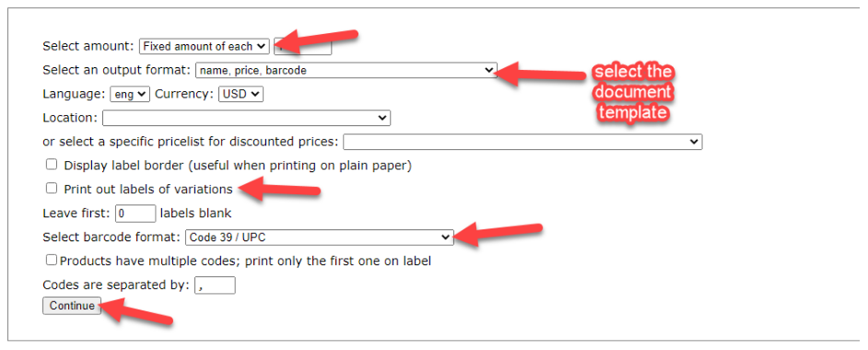
Task: Click the amount number field beside Select amount
Action: (x=303, y=46)
